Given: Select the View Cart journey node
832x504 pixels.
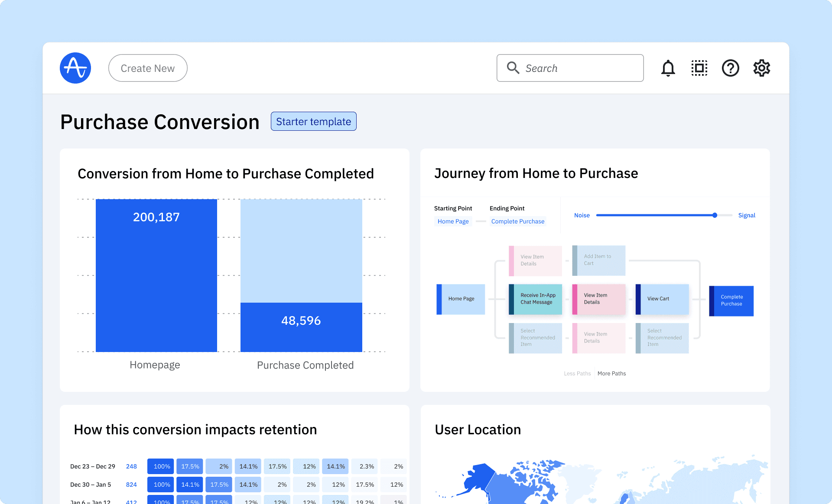Looking at the screenshot, I should tap(662, 299).
